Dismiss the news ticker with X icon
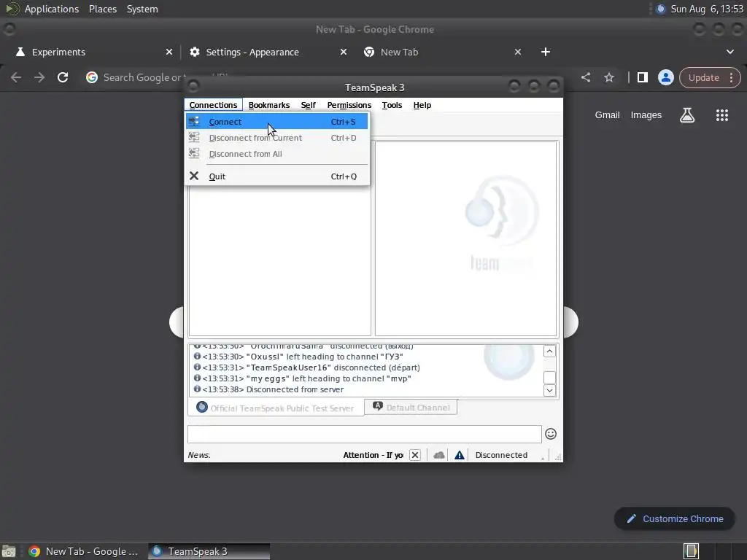Screen dimensions: 747x560 pyautogui.click(x=415, y=455)
